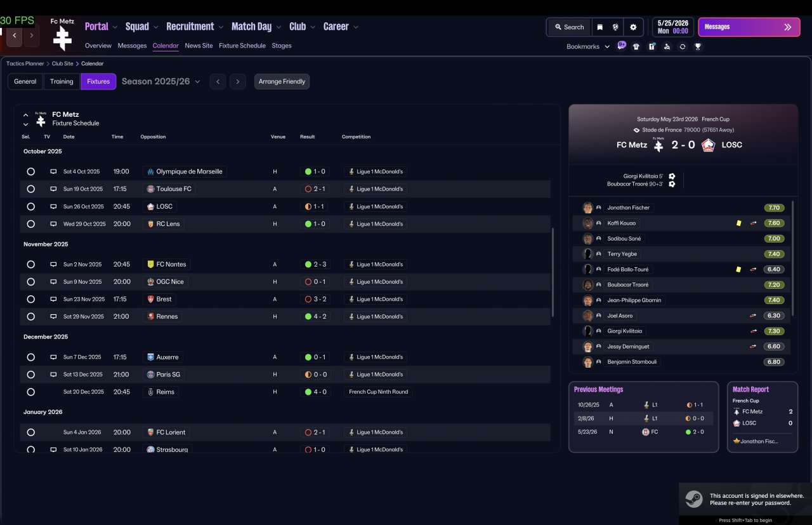The height and width of the screenshot is (525, 812).
Task: Open the Squad dropdown menu
Action: click(x=142, y=27)
